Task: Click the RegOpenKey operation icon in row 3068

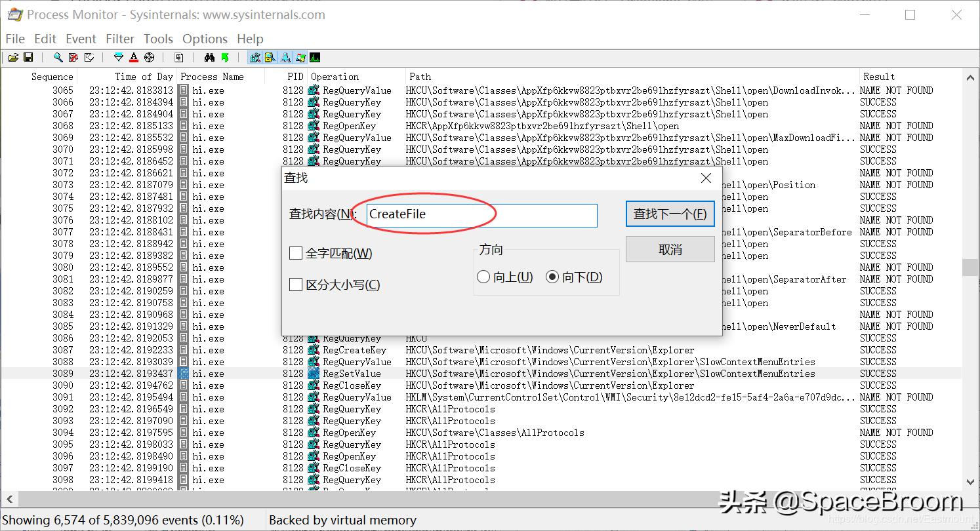Action: [314, 126]
